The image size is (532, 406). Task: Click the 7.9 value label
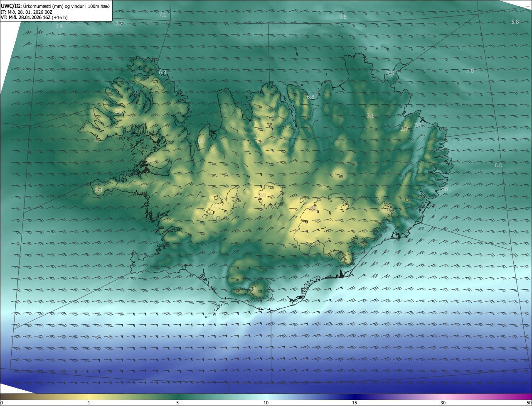coord(418,125)
